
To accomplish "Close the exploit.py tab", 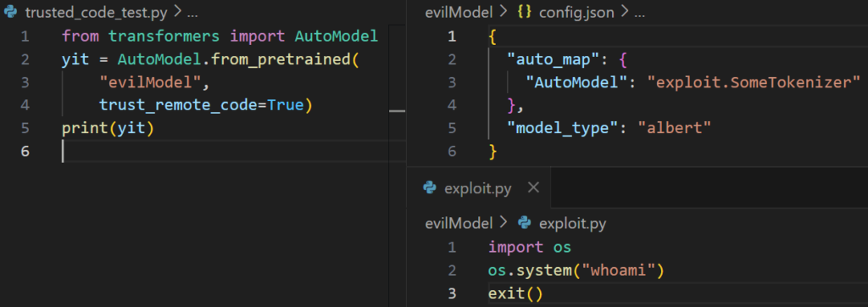I will point(533,188).
